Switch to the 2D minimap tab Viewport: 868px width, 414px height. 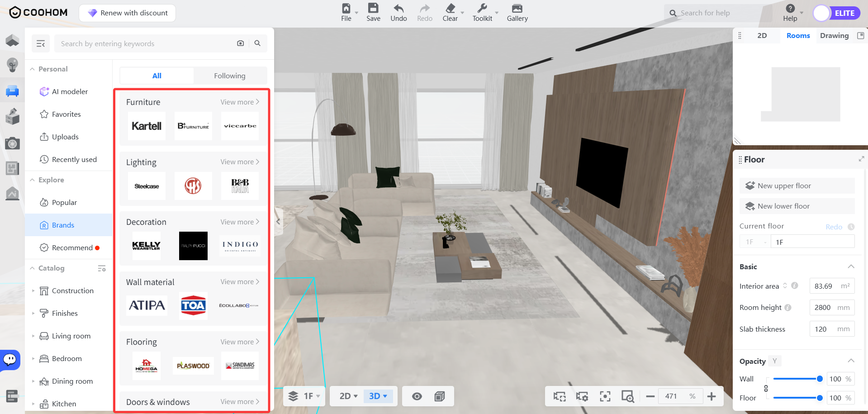pos(762,36)
